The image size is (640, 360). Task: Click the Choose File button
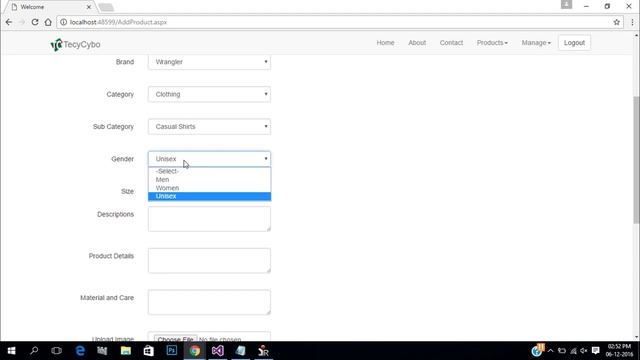pyautogui.click(x=175, y=339)
